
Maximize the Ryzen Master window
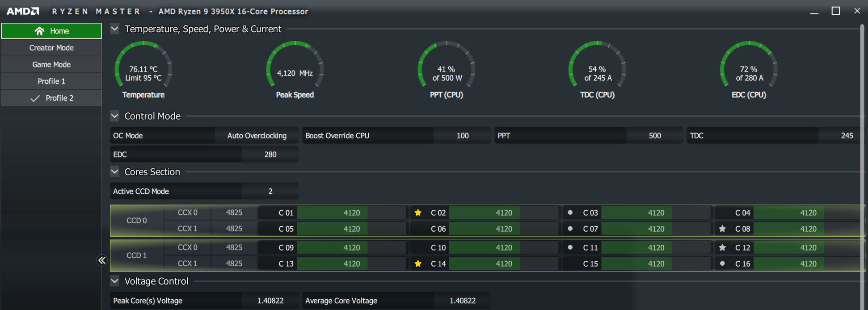click(836, 11)
